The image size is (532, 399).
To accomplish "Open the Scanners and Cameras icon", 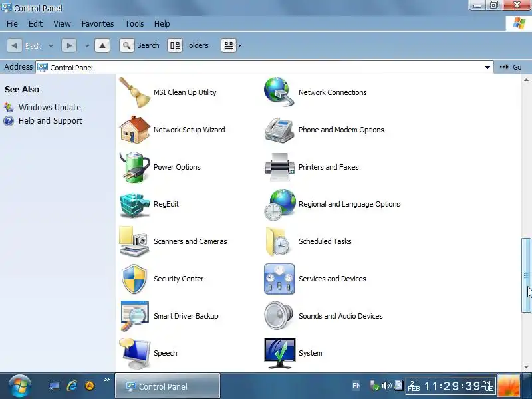I will click(134, 241).
